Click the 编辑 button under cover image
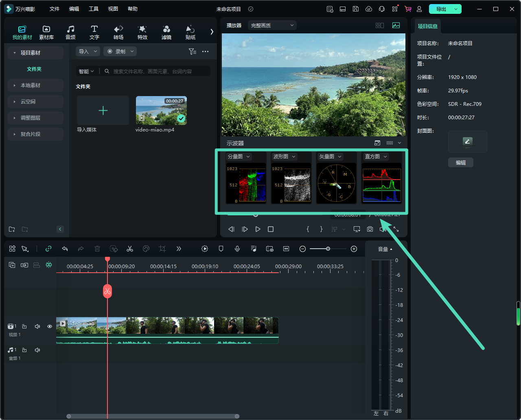 460,162
